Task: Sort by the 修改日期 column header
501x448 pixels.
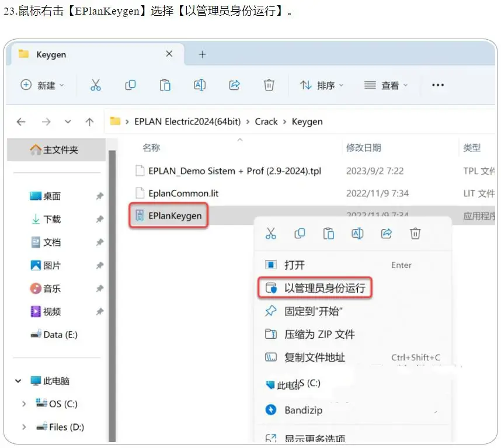Action: tap(364, 148)
